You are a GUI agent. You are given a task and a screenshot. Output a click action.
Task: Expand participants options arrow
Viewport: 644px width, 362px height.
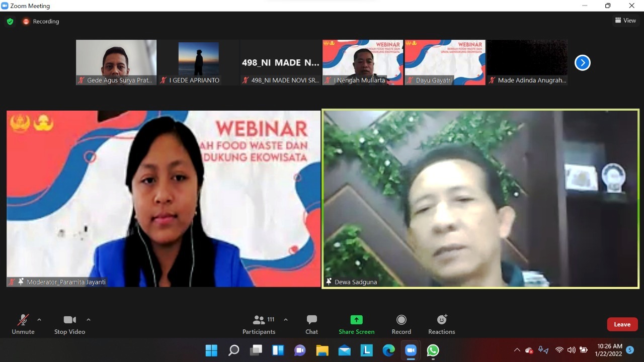coord(286,320)
